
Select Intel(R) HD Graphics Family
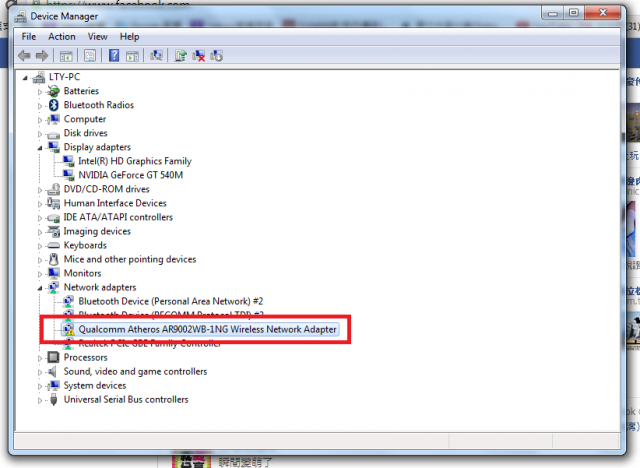(x=135, y=161)
